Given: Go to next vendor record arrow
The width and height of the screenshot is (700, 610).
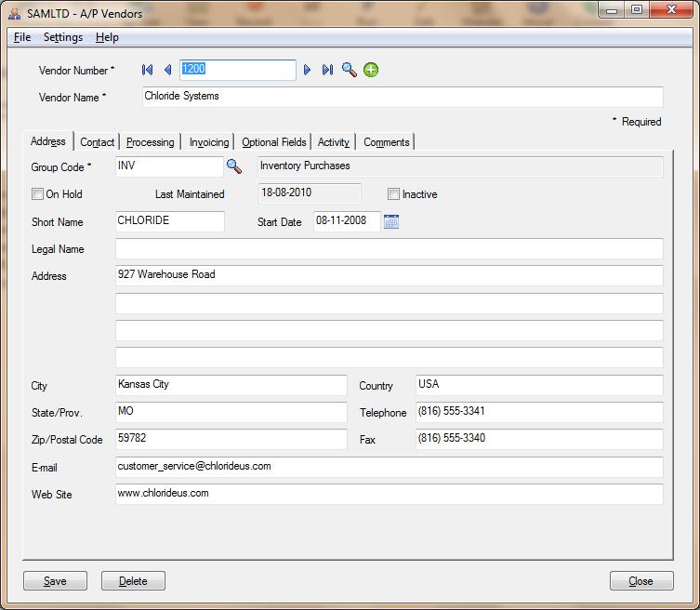Looking at the screenshot, I should (307, 70).
